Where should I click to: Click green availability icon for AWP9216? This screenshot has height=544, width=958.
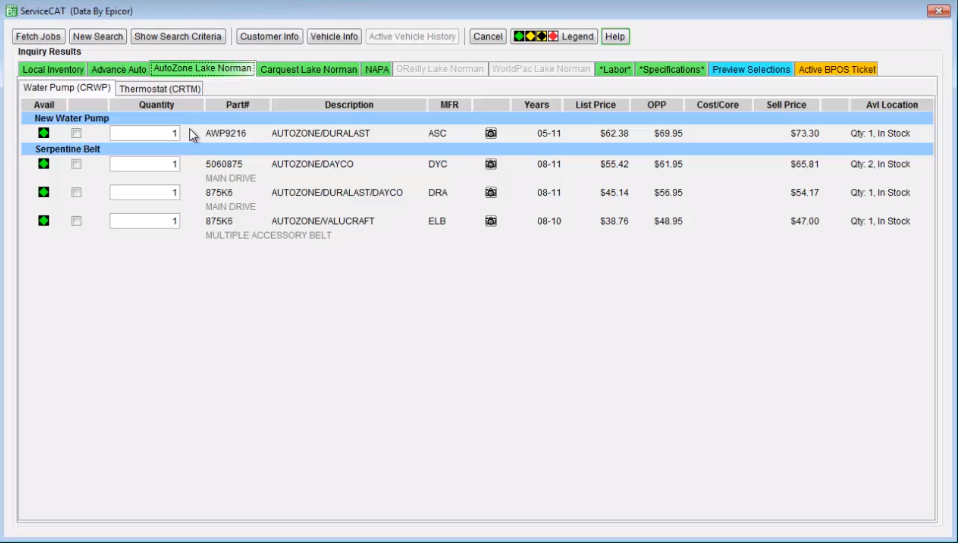pos(43,133)
